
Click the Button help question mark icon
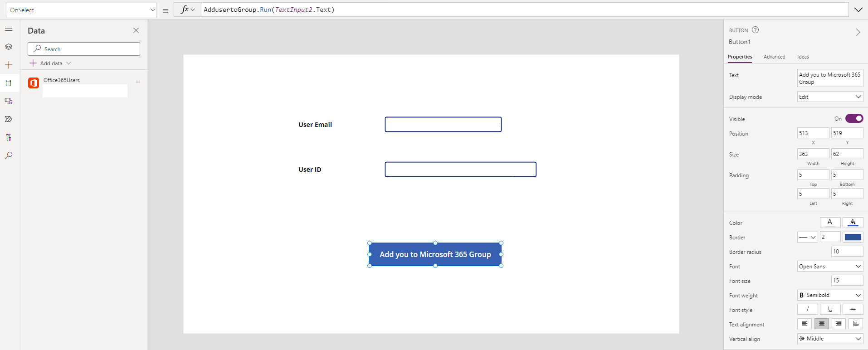tap(755, 30)
